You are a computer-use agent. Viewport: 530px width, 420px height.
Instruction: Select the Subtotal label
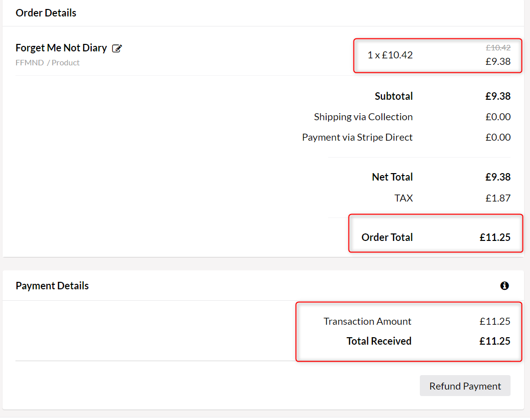pyautogui.click(x=394, y=96)
